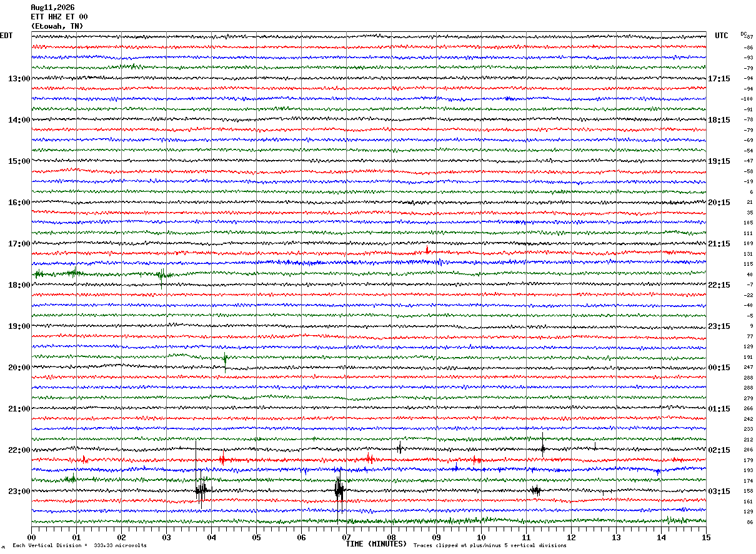This screenshot has height=554, width=756.
Task: Select the 23:00 EDT time label
Action: [x=19, y=491]
